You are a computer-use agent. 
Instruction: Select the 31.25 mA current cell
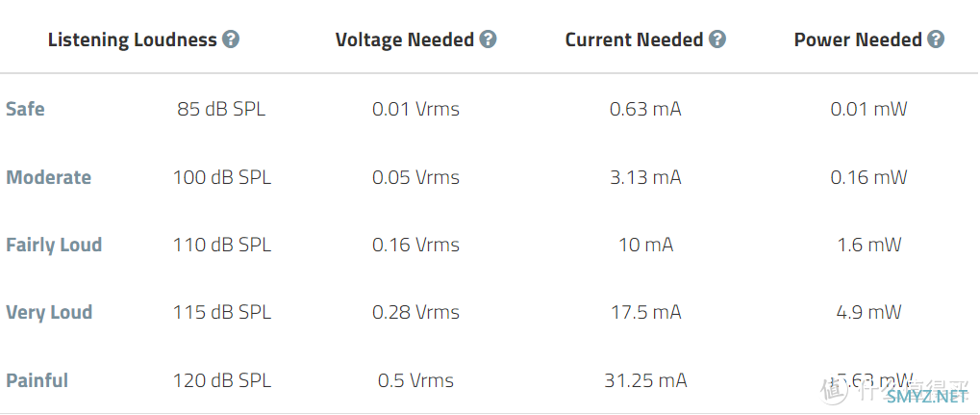click(x=645, y=380)
